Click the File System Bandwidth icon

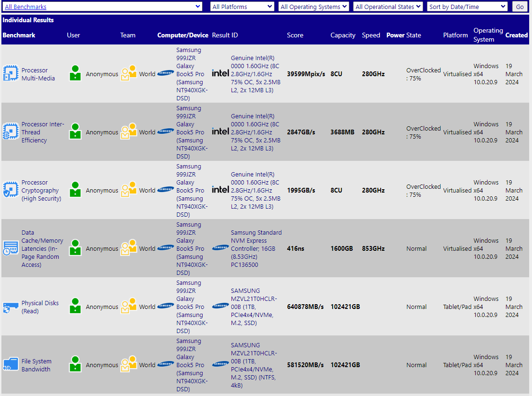click(x=10, y=365)
